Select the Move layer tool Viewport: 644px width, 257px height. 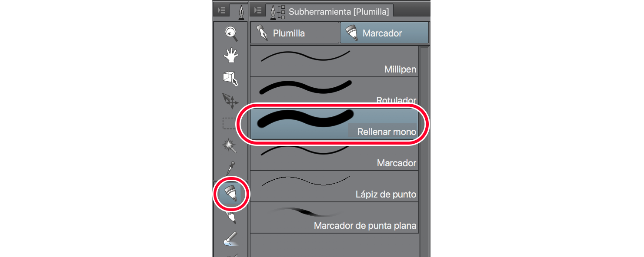coord(230,100)
